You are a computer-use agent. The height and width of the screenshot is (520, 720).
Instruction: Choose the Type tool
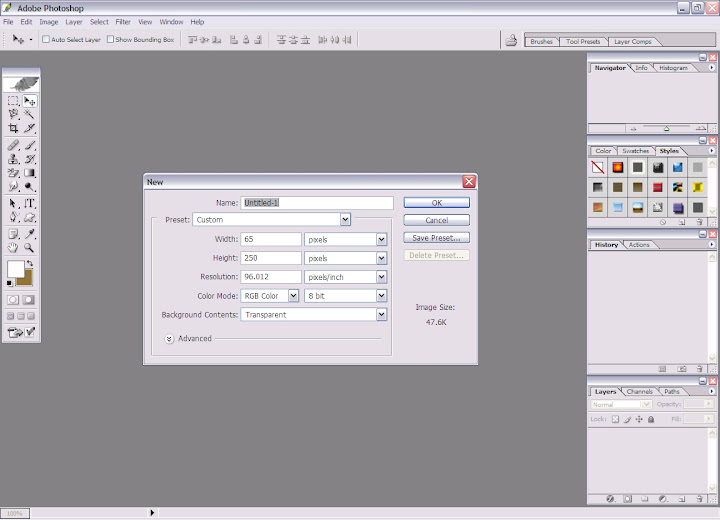pos(30,203)
